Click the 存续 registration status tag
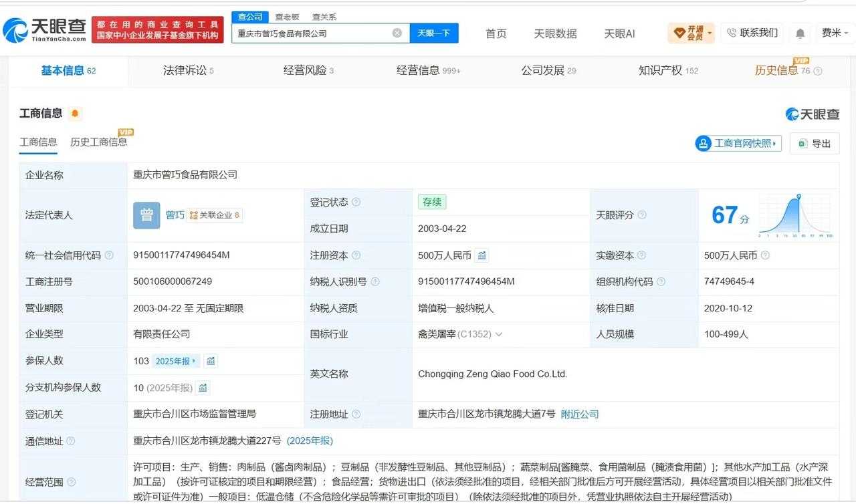The width and height of the screenshot is (856, 504). pyautogui.click(x=432, y=202)
